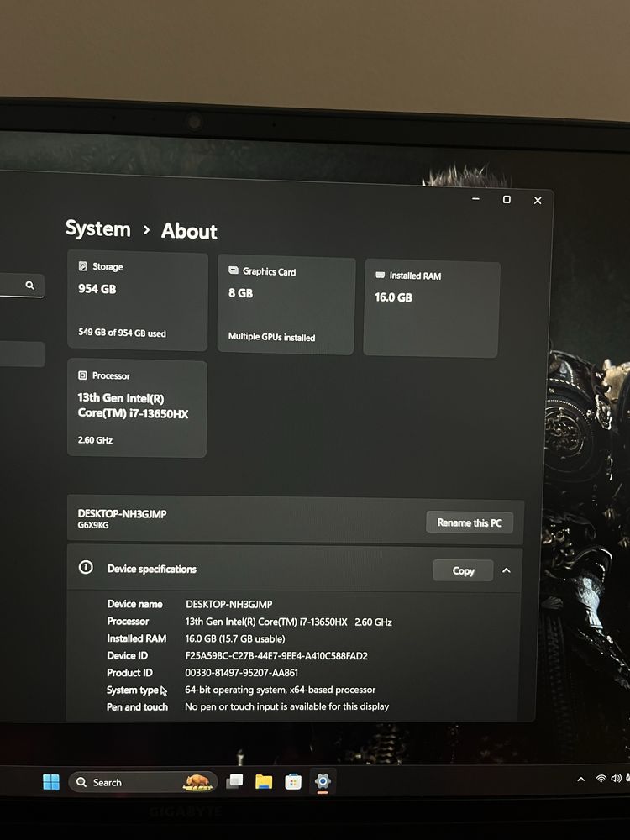Open the Storage 954 GB card
Image resolution: width=630 pixels, height=840 pixels.
pos(138,302)
